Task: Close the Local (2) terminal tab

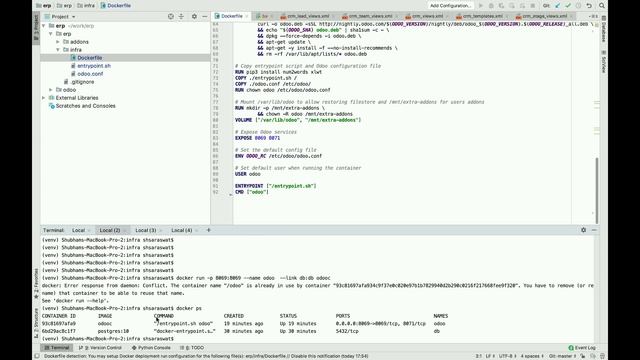Action: (x=124, y=230)
